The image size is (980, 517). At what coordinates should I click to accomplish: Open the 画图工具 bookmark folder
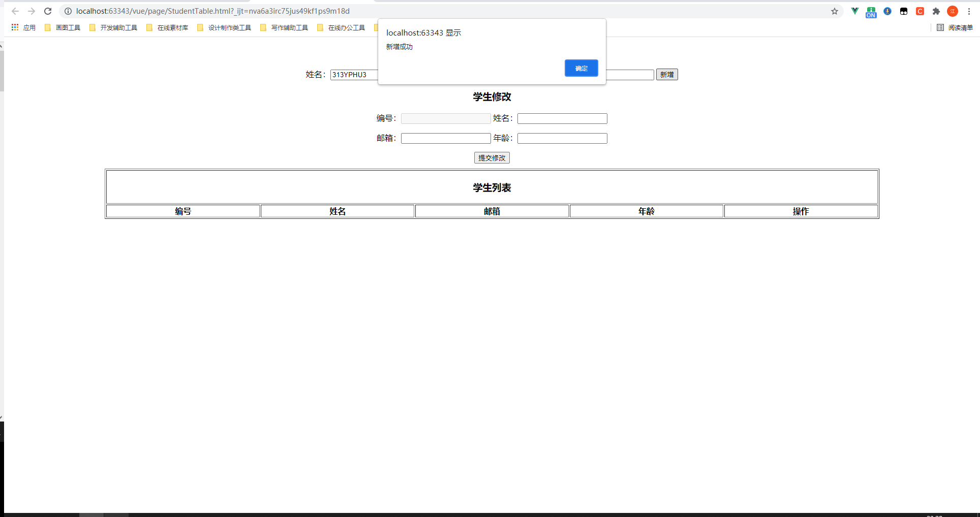63,27
